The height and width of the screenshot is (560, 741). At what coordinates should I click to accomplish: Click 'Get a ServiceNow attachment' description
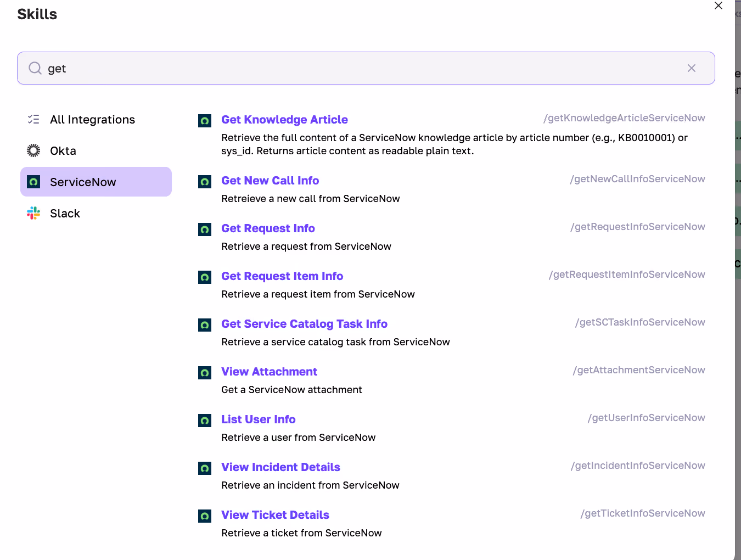[291, 390]
